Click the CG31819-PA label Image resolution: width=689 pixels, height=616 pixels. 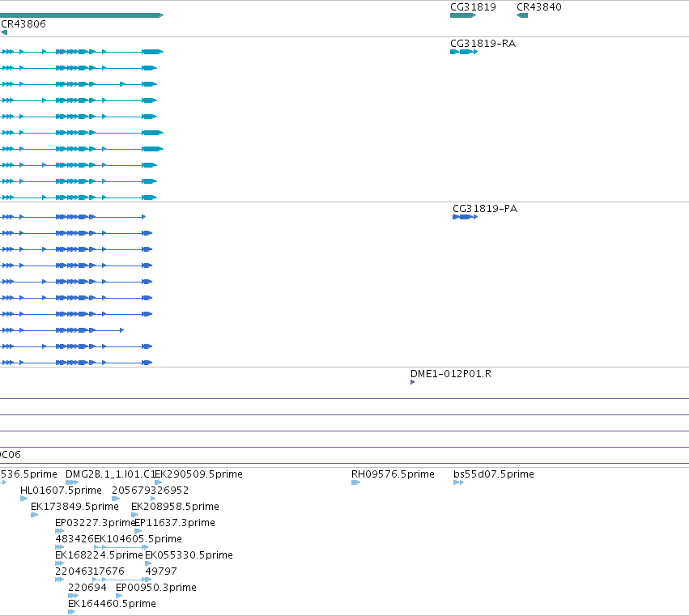485,209
